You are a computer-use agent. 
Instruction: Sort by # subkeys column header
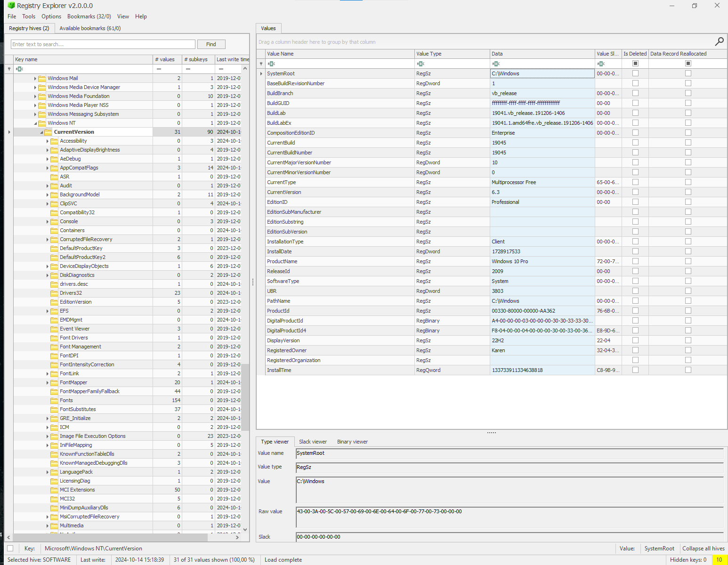click(198, 59)
